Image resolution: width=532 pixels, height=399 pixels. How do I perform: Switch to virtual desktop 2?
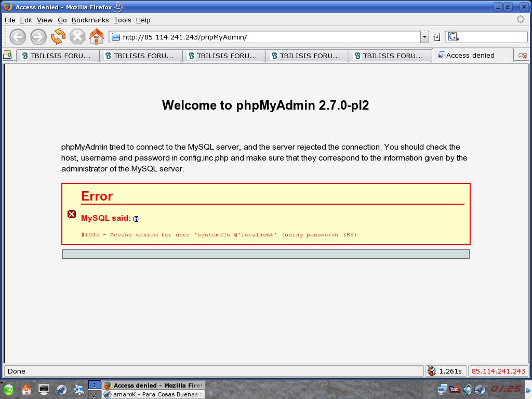point(95,395)
